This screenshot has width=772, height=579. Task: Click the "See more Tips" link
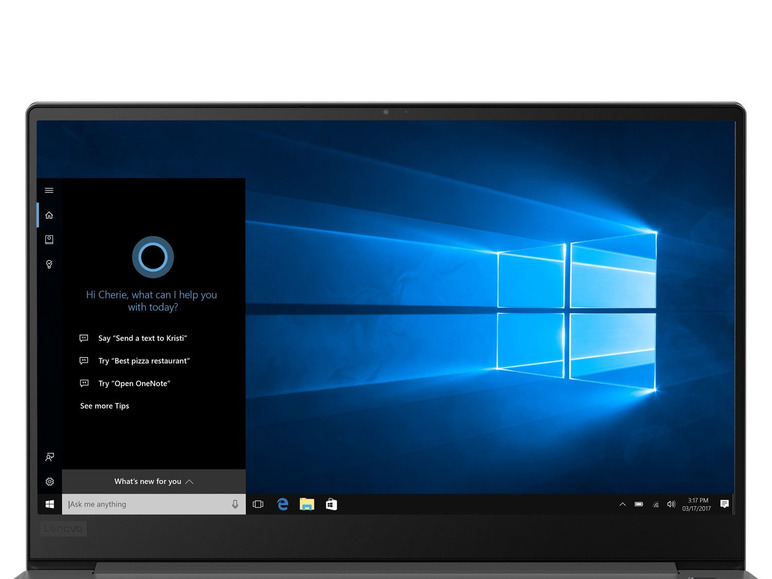pyautogui.click(x=104, y=406)
